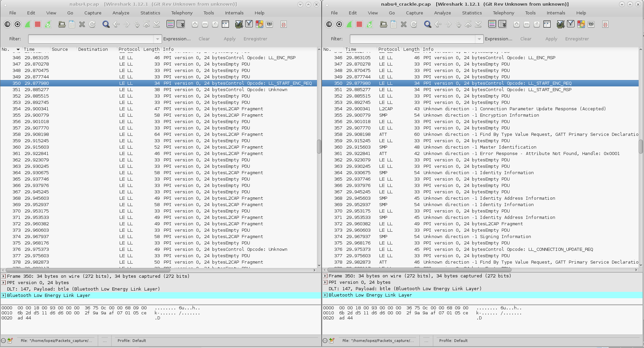Toggle packet list colorize in the nabu4.pcap window
644x348 pixels.
click(x=170, y=24)
